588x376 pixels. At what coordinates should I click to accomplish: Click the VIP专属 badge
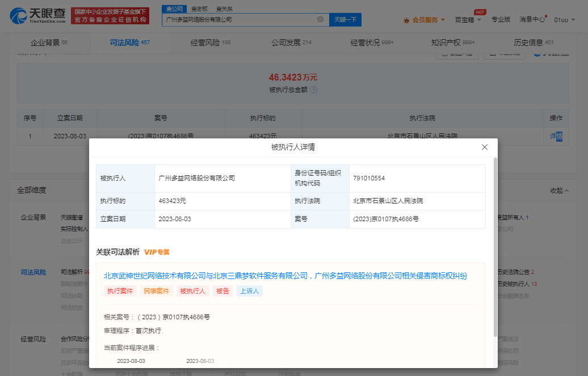(157, 252)
